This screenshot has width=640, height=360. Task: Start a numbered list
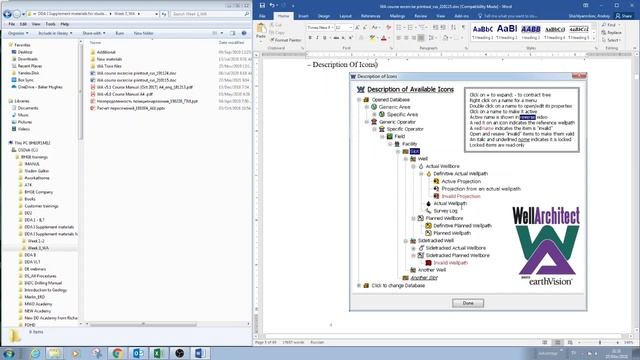tap(411, 27)
